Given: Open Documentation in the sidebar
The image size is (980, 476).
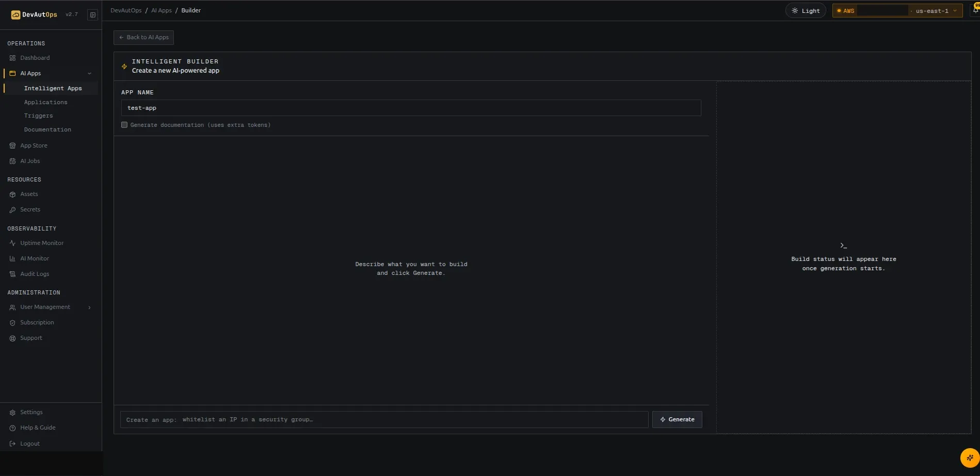Looking at the screenshot, I should (x=47, y=130).
